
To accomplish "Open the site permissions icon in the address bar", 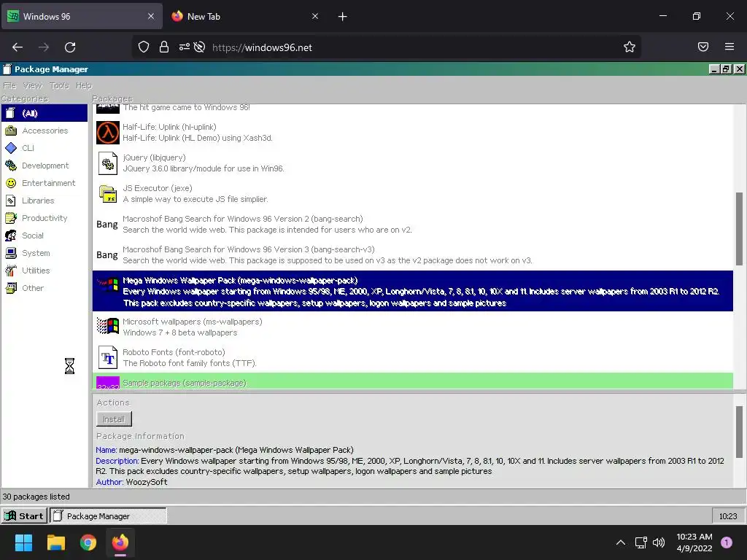I will point(184,47).
